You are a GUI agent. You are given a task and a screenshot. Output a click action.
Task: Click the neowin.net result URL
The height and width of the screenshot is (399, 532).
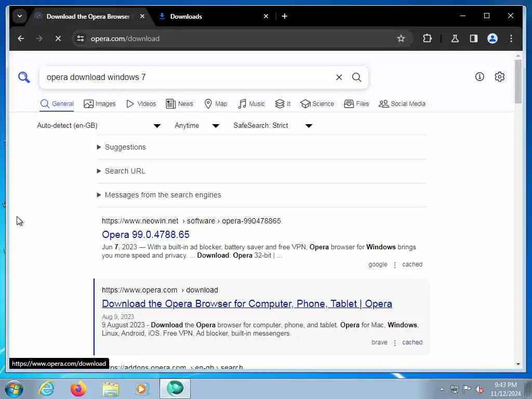pyautogui.click(x=191, y=221)
